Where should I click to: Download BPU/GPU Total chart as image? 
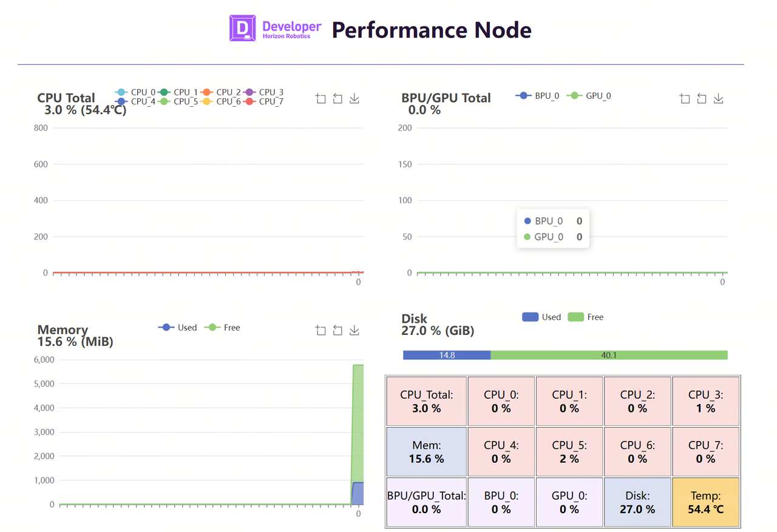(719, 98)
